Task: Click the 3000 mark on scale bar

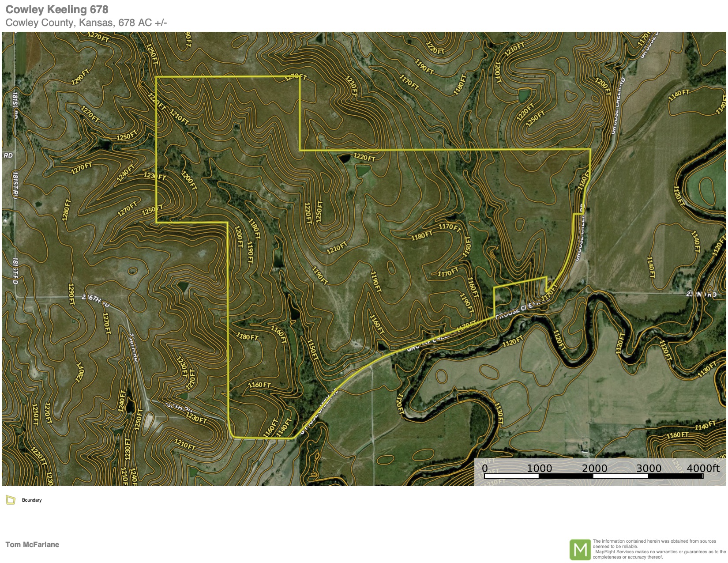Action: coord(649,468)
